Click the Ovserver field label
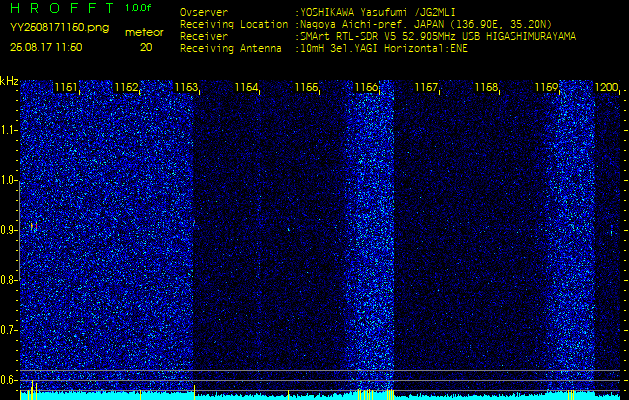The width and height of the screenshot is (629, 400). pyautogui.click(x=204, y=12)
